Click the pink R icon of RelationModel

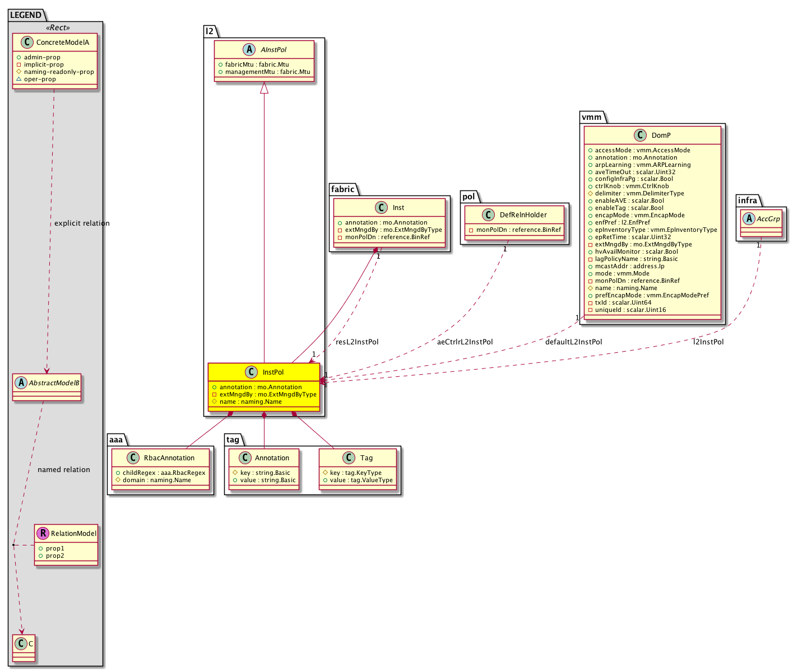43,533
